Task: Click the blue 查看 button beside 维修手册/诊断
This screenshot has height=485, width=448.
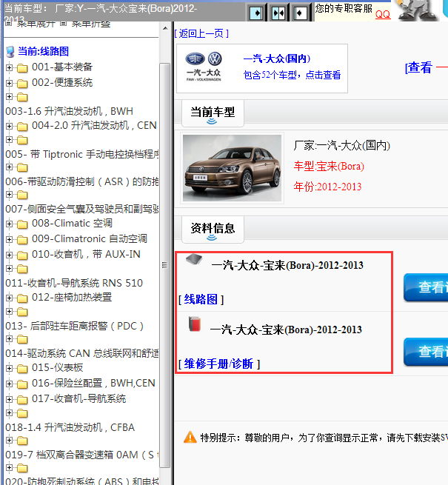Action: pos(426,352)
